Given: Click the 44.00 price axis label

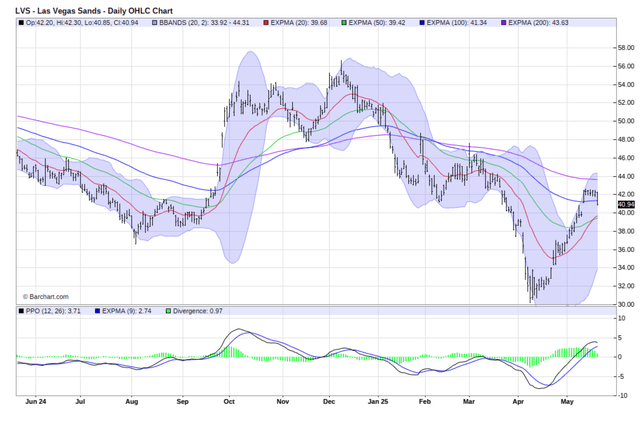Looking at the screenshot, I should [626, 176].
